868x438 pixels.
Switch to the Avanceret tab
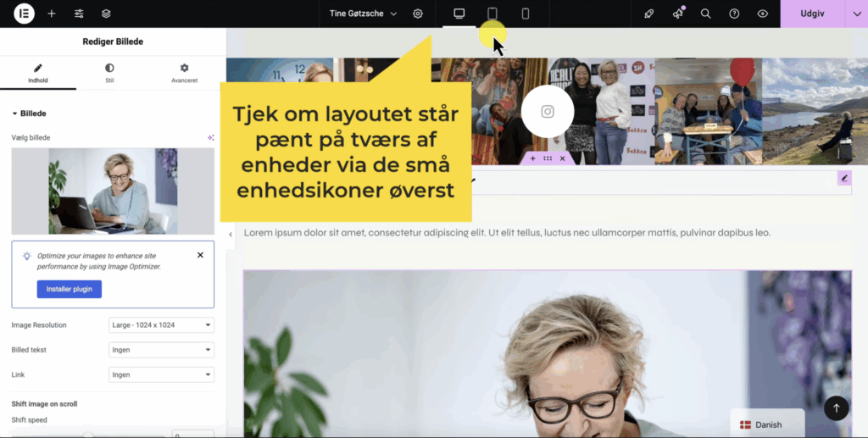(x=184, y=73)
